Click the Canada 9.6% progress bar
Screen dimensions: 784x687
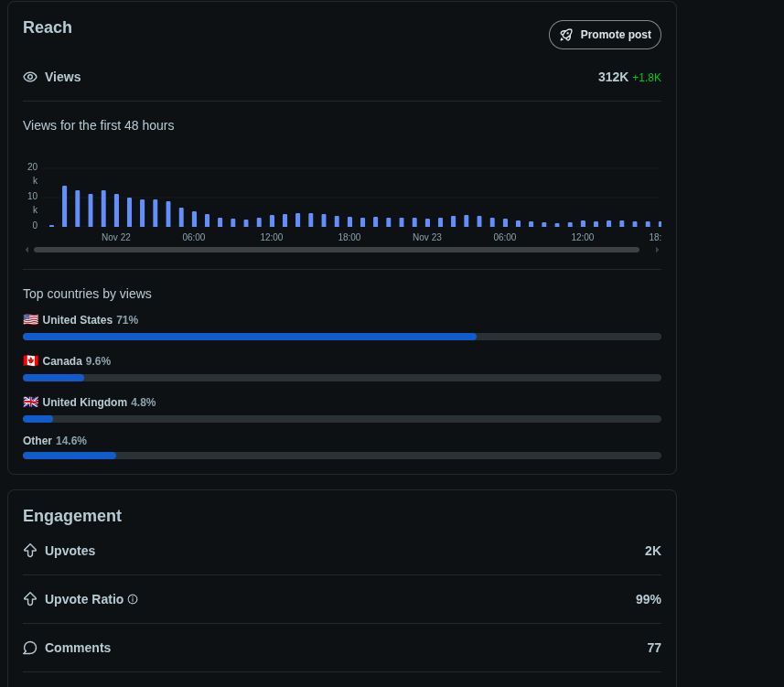pos(342,378)
